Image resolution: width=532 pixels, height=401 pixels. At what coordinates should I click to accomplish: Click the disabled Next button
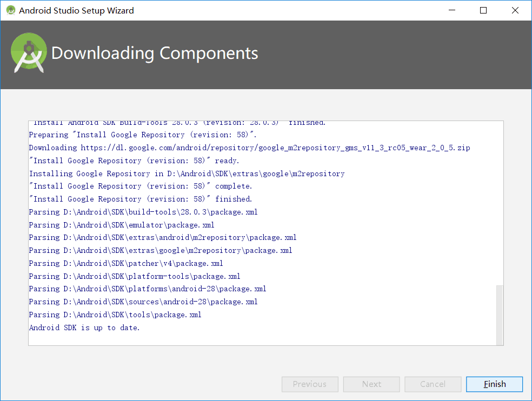pos(371,384)
